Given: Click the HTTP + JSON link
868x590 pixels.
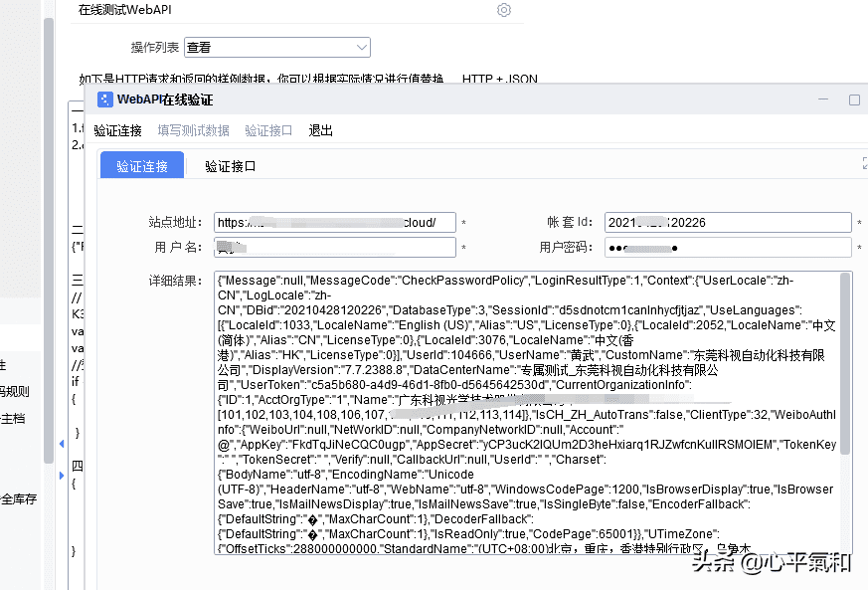Looking at the screenshot, I should 499,80.
